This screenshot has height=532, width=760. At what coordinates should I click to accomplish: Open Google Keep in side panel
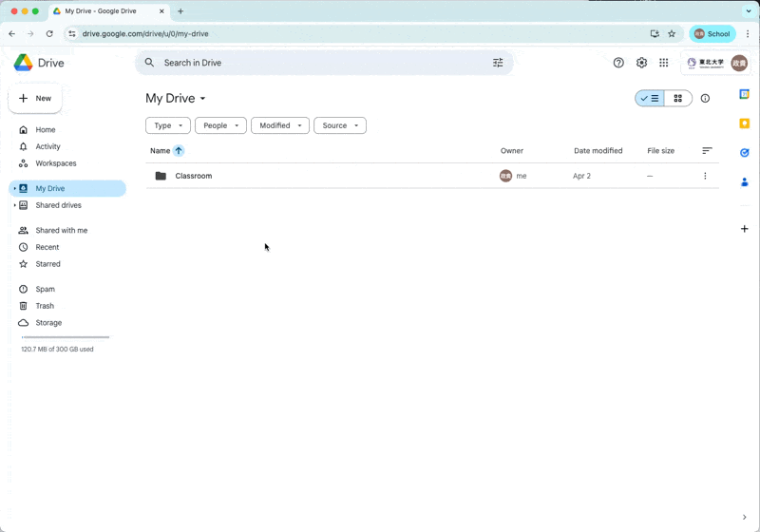pyautogui.click(x=744, y=123)
